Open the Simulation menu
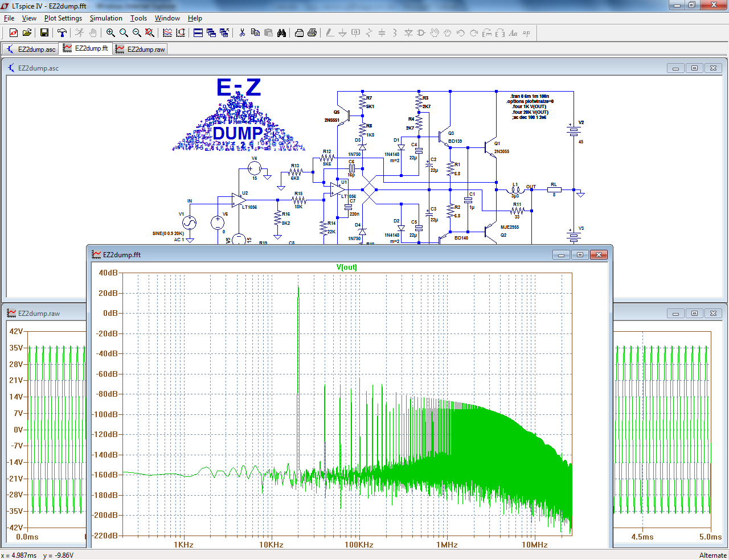Screen dimensions: 729x560 tap(106, 18)
